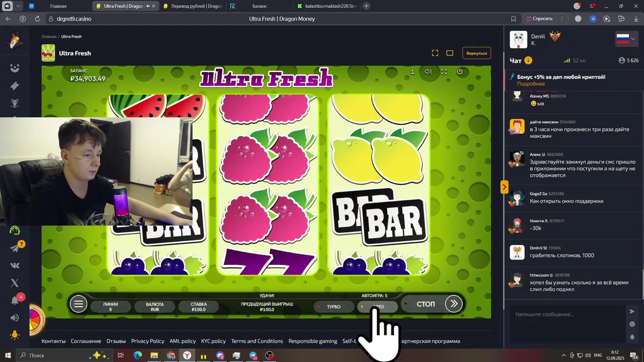Switch theme with the lamp icon
644x362 pixels.
point(15,335)
